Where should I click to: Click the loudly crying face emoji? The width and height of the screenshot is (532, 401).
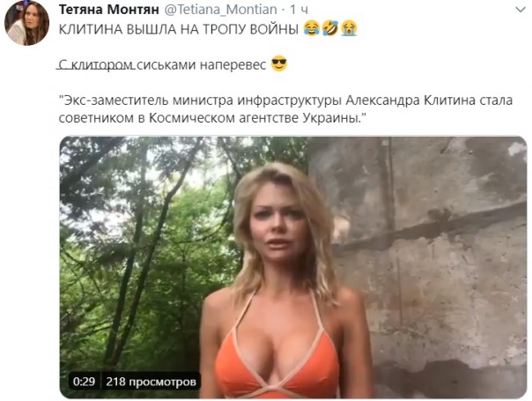(x=349, y=28)
